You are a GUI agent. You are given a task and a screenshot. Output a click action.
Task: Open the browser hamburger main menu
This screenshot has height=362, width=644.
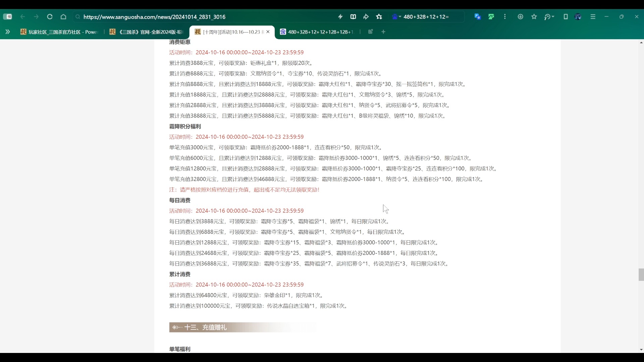click(x=593, y=17)
